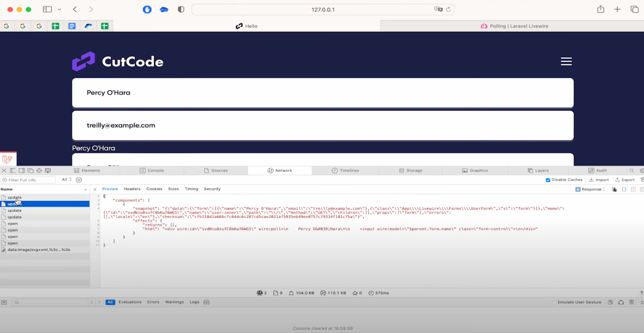Click the inspector search magnifier icon
Screen dimensions: 644x333
coord(632,171)
